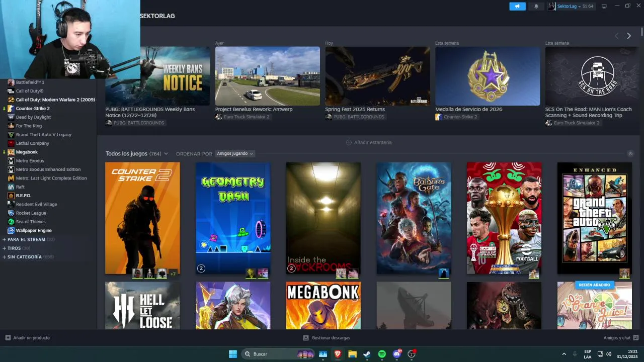Open Baldur's Gate 3 game cover
Screen dimensions: 644x362
click(414, 218)
